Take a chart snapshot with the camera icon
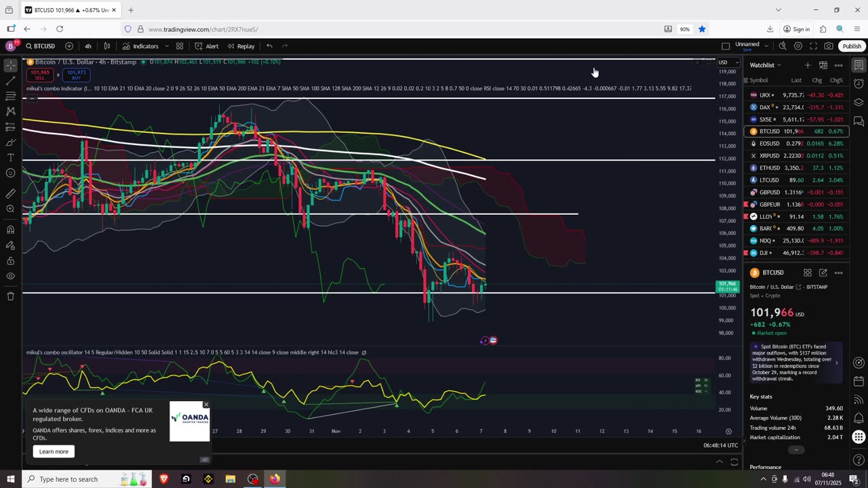This screenshot has height=488, width=868. 829,46
